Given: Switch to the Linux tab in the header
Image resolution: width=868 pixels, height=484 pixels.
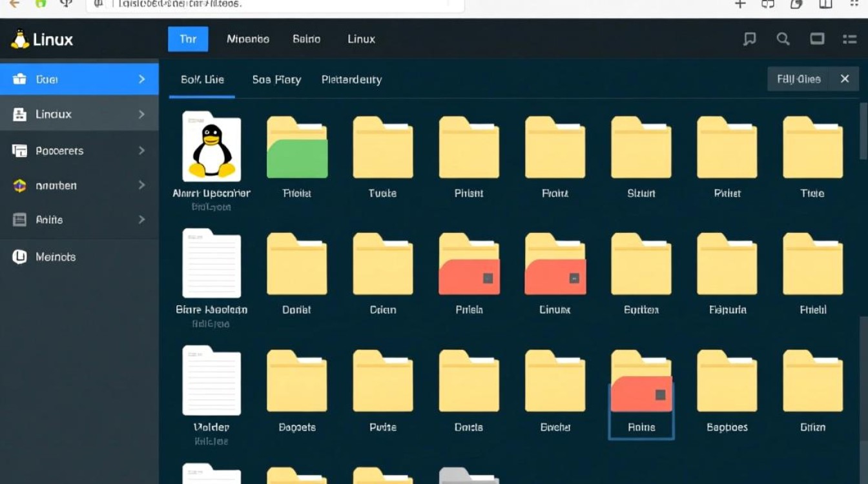Looking at the screenshot, I should 360,39.
